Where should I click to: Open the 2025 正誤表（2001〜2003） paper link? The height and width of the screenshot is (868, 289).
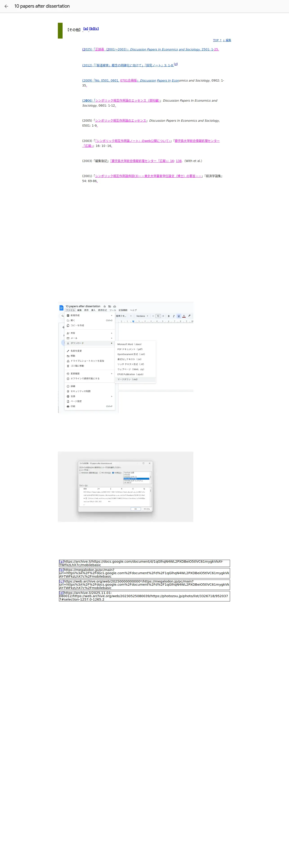click(x=111, y=49)
